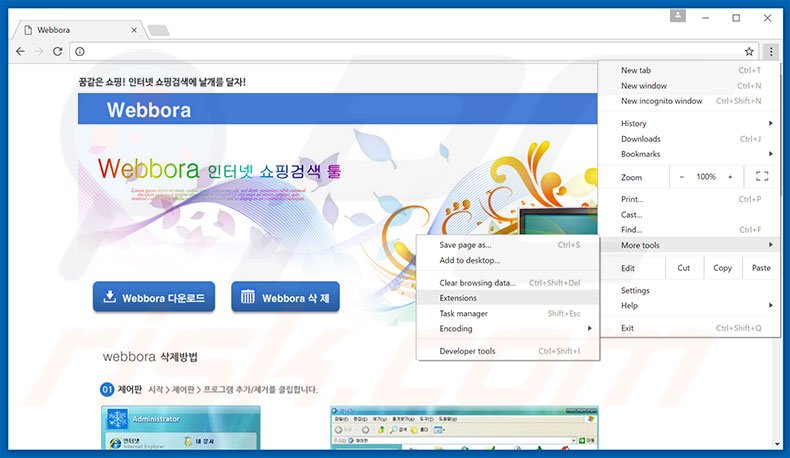Increase zoom with the plus button
790x458 pixels.
pos(730,177)
